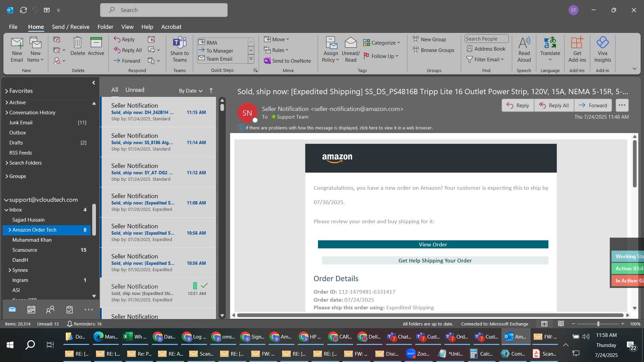644x362 pixels.
Task: Open the By Date sort dropdown
Action: click(x=191, y=90)
